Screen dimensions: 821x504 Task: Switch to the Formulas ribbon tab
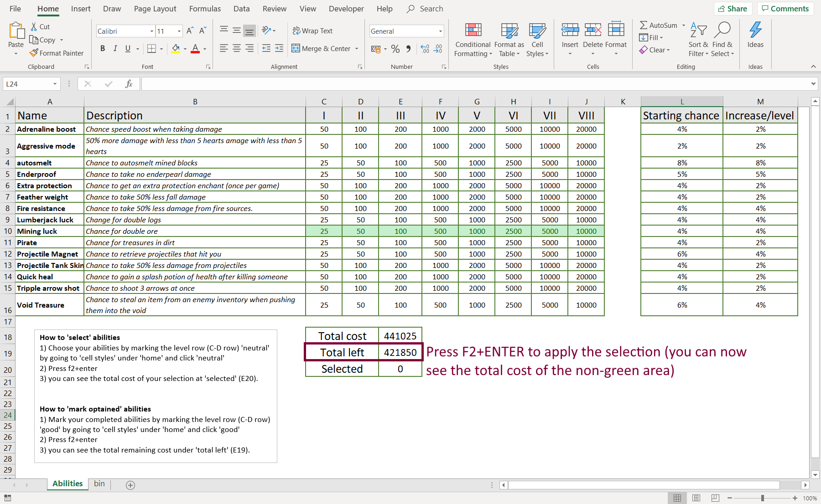click(205, 9)
